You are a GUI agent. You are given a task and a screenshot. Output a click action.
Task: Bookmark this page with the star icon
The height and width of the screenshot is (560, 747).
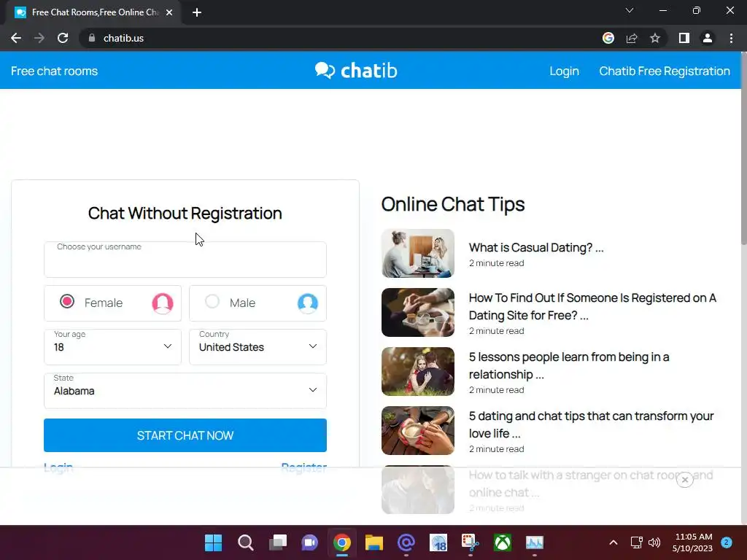click(655, 38)
